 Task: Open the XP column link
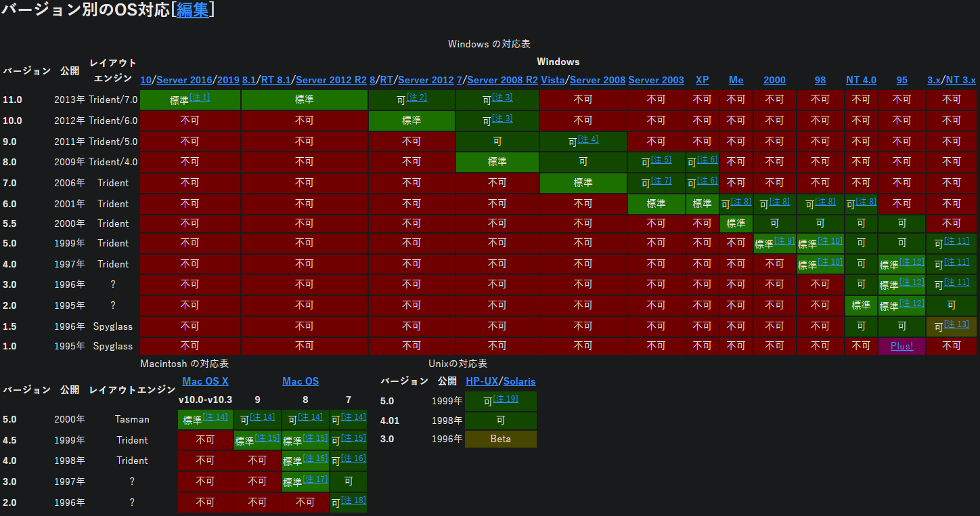pyautogui.click(x=703, y=80)
